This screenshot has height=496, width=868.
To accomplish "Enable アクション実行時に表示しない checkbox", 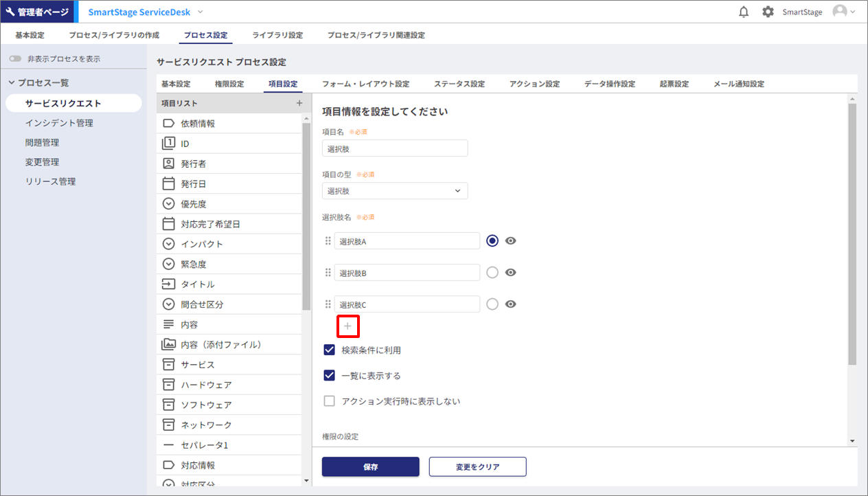I will coord(329,401).
